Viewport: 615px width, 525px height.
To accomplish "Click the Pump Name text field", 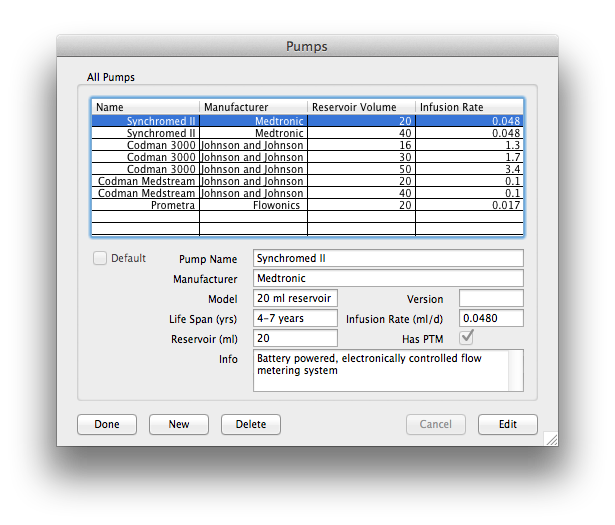I will pyautogui.click(x=388, y=258).
